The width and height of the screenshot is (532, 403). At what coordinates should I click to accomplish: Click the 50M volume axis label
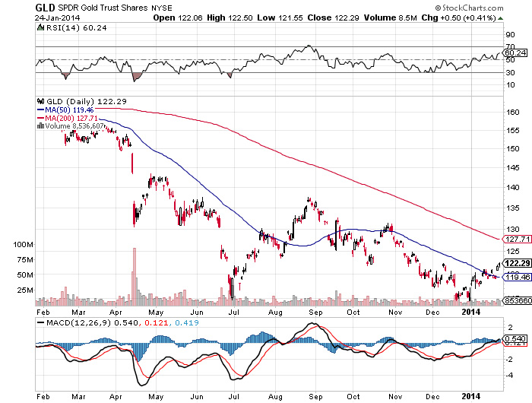tap(25, 275)
